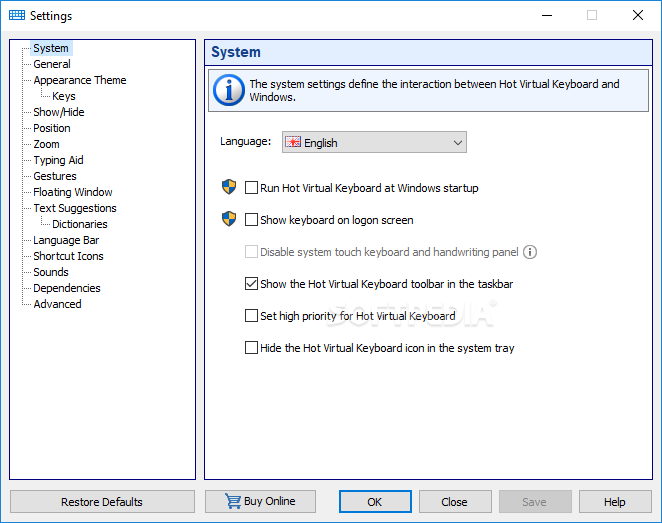Select System in the settings tree
This screenshot has height=523, width=662.
coord(51,48)
